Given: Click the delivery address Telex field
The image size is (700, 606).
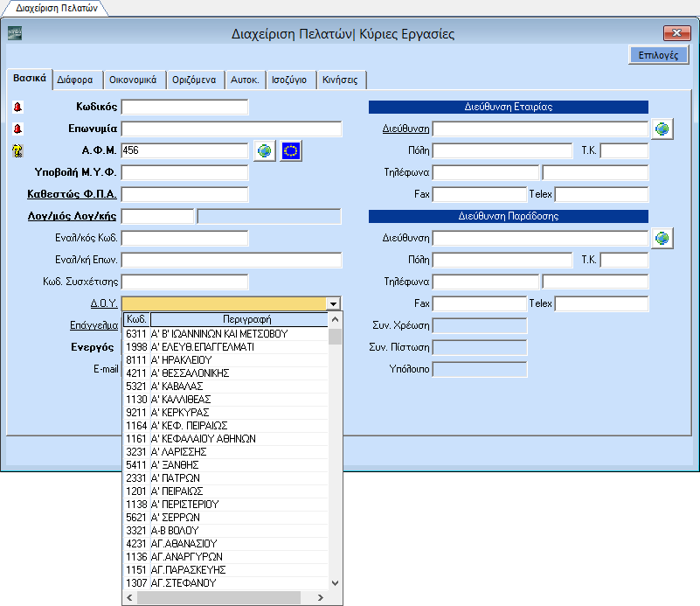Looking at the screenshot, I should click(x=602, y=303).
